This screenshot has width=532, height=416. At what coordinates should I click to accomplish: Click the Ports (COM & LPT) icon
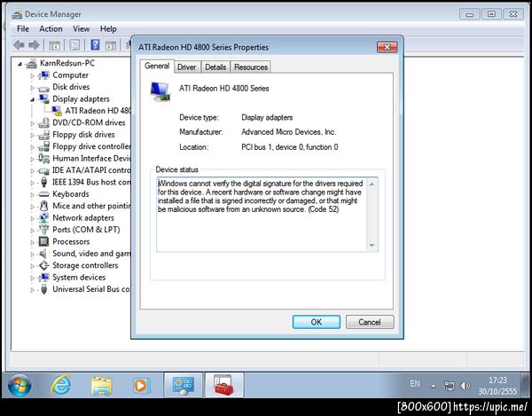pyautogui.click(x=43, y=230)
